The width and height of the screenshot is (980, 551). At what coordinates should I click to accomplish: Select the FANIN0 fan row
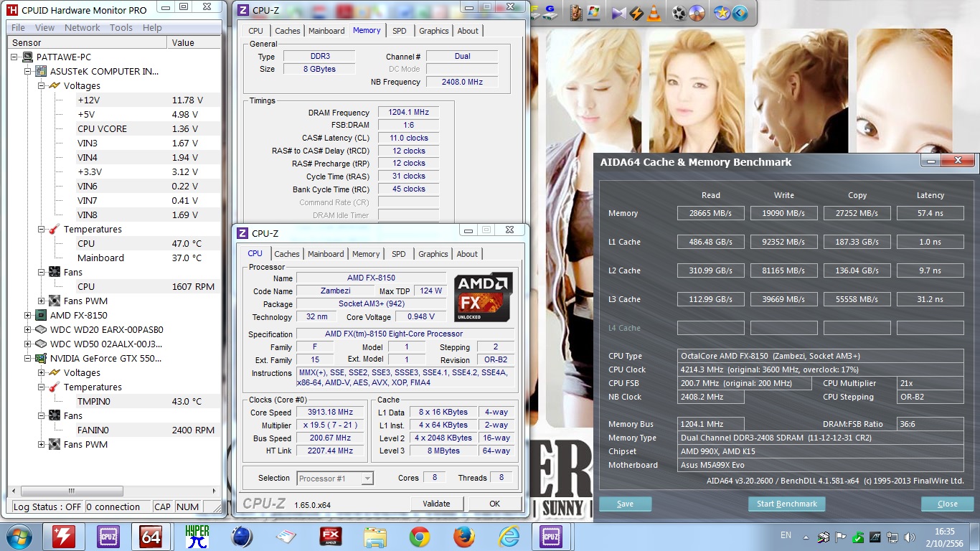[x=149, y=430]
